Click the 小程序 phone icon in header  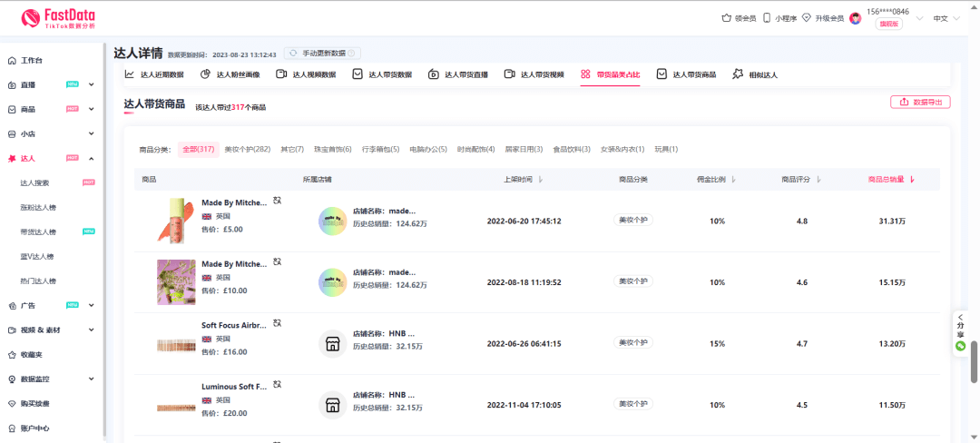pyautogui.click(x=767, y=18)
